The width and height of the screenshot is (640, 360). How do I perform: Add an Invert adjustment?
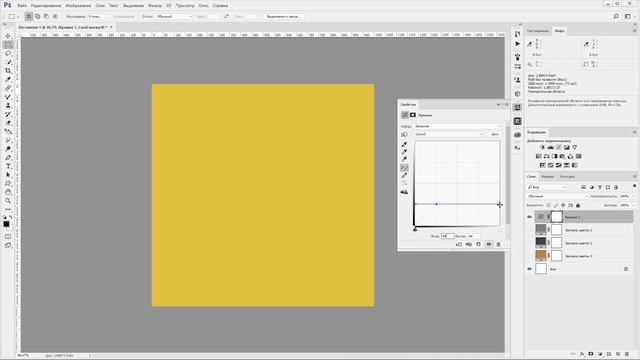point(542,165)
